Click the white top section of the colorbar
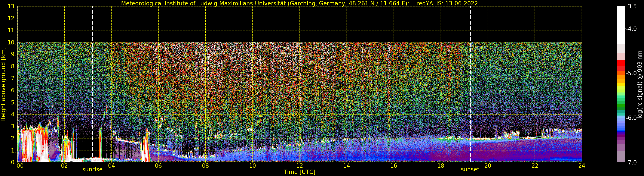Screen dimensions: 644x176 coord(621,25)
